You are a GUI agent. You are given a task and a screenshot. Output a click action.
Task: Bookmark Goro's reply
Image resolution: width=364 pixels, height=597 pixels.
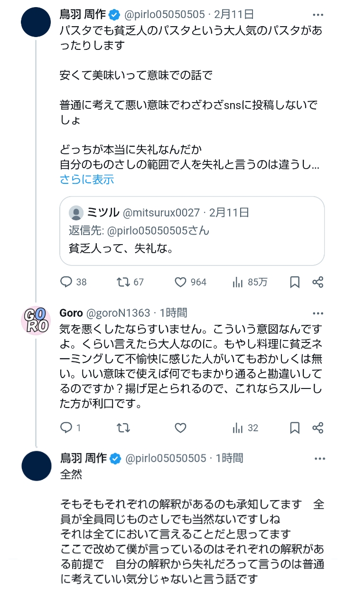[x=295, y=428]
